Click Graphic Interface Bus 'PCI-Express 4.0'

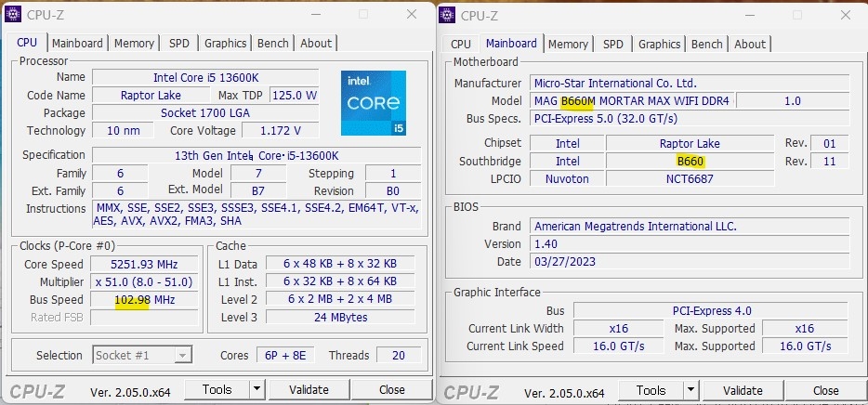pos(711,311)
